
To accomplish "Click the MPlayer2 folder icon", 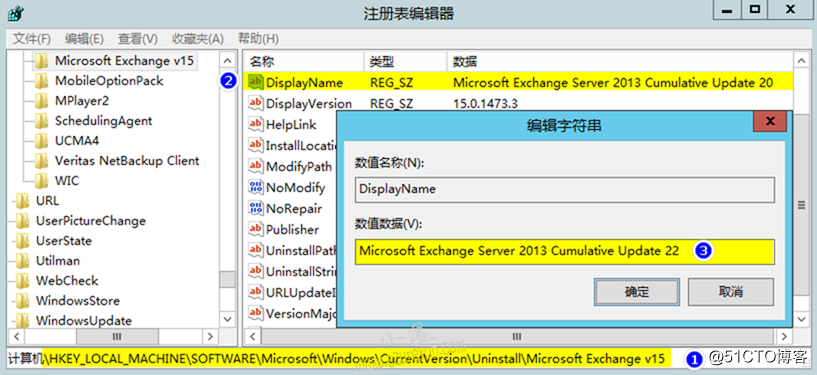I will 42,101.
